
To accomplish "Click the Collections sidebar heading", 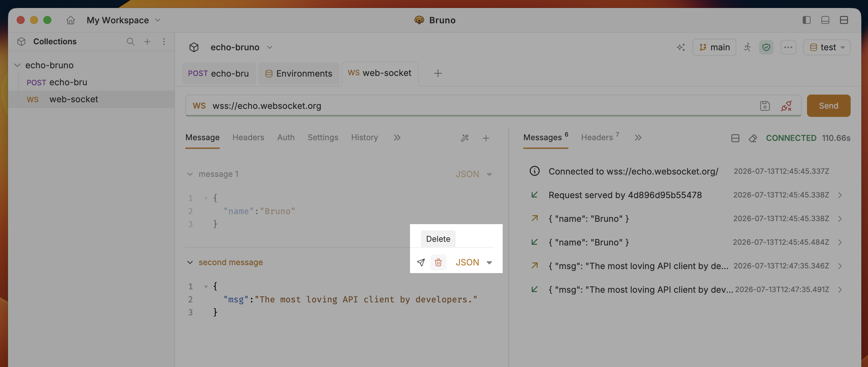I will pyautogui.click(x=55, y=41).
